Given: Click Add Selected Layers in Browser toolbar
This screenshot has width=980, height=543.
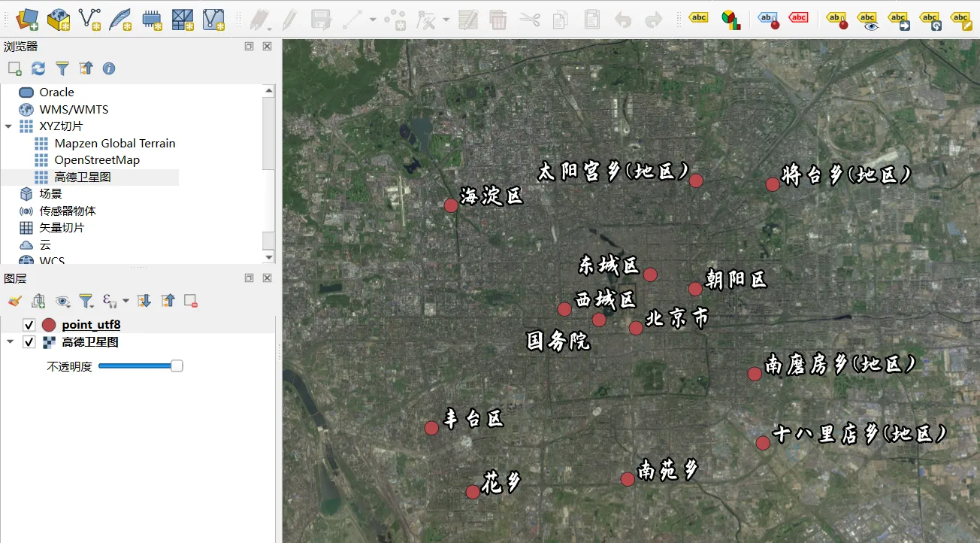Looking at the screenshot, I should pos(15,68).
